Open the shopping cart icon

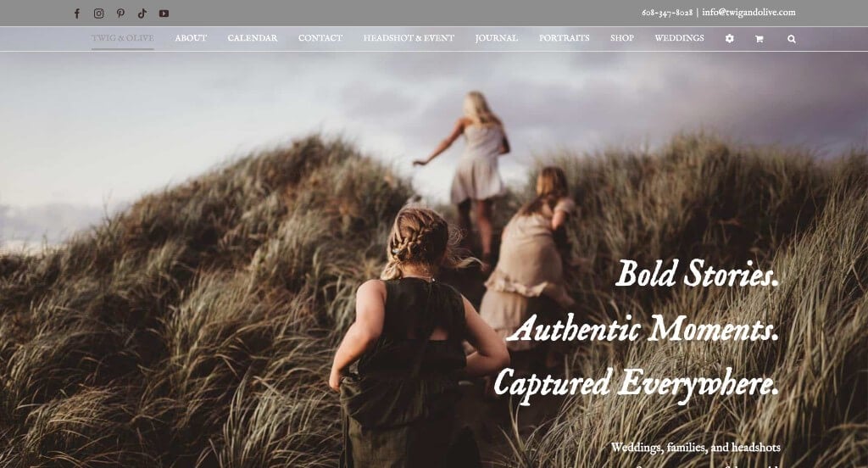click(759, 39)
